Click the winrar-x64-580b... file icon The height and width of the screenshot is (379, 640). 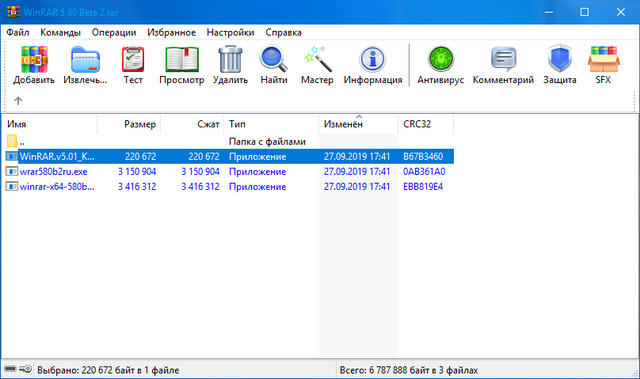(x=12, y=186)
